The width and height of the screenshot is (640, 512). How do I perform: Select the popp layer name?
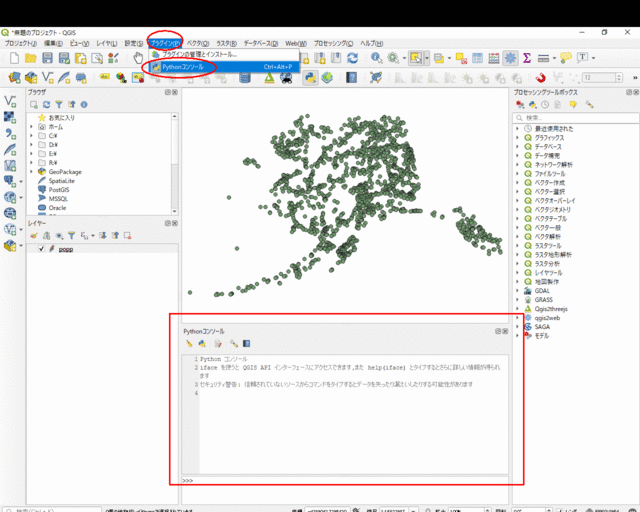66,249
